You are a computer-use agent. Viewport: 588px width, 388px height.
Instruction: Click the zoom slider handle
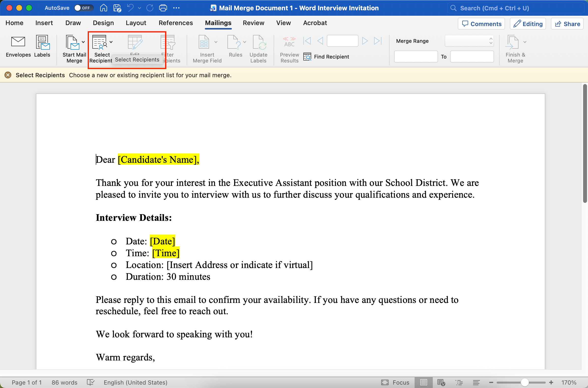pos(524,382)
